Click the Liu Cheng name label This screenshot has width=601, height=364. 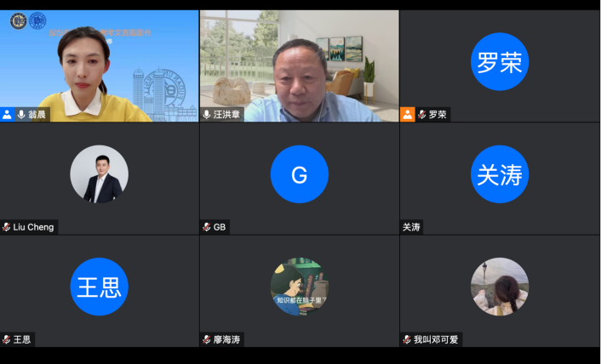33,227
